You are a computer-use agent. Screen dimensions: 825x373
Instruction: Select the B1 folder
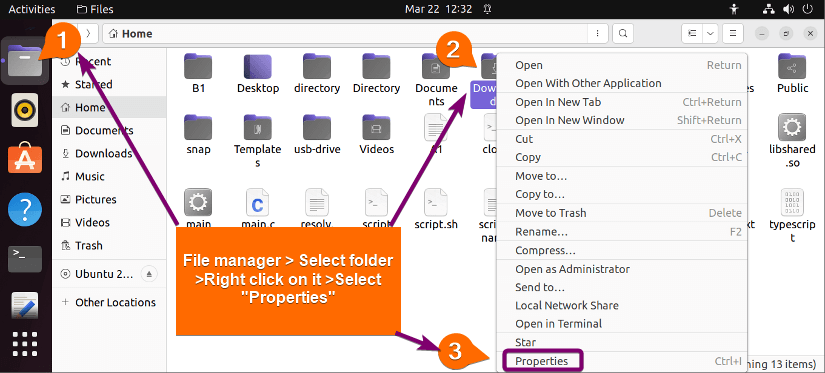pos(198,74)
